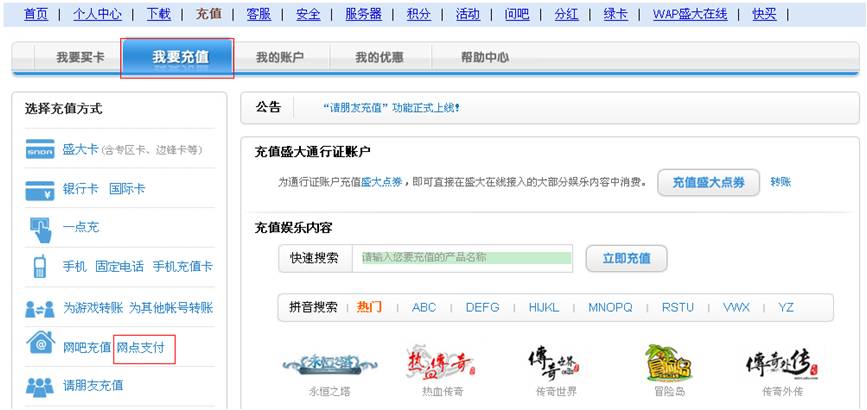Select the 传奇外传 game logo
This screenshot has width=867, height=410.
(782, 364)
